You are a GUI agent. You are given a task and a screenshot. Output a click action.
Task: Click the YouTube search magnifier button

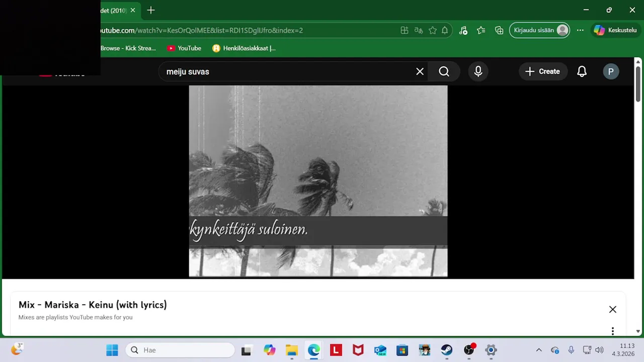(x=444, y=71)
